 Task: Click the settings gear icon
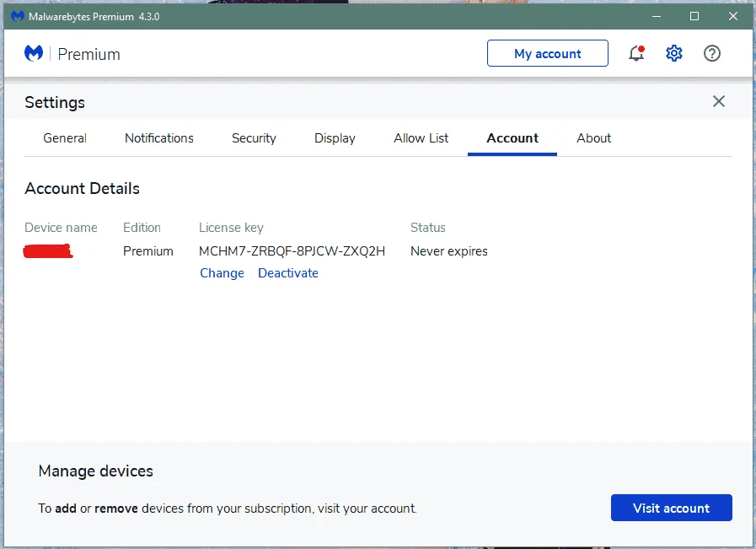[674, 53]
